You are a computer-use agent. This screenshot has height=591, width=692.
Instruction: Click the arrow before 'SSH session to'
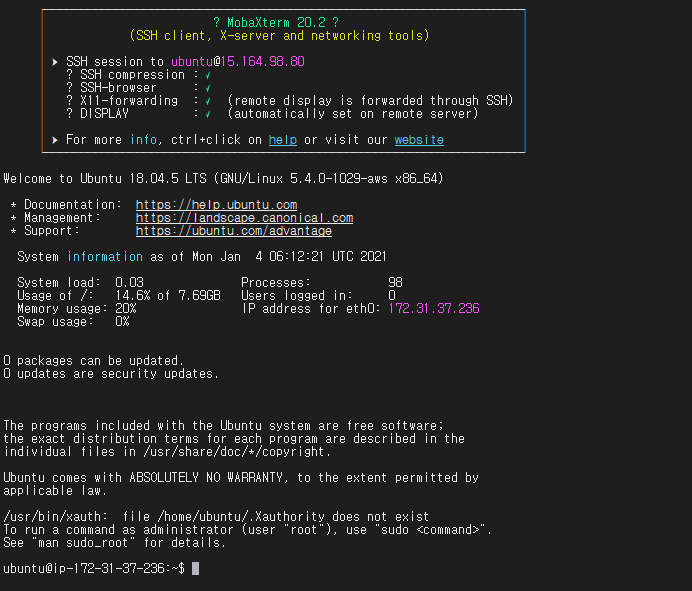[55, 62]
